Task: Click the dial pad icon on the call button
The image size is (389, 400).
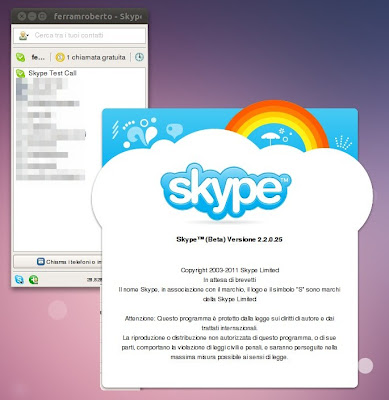Action: 41,262
